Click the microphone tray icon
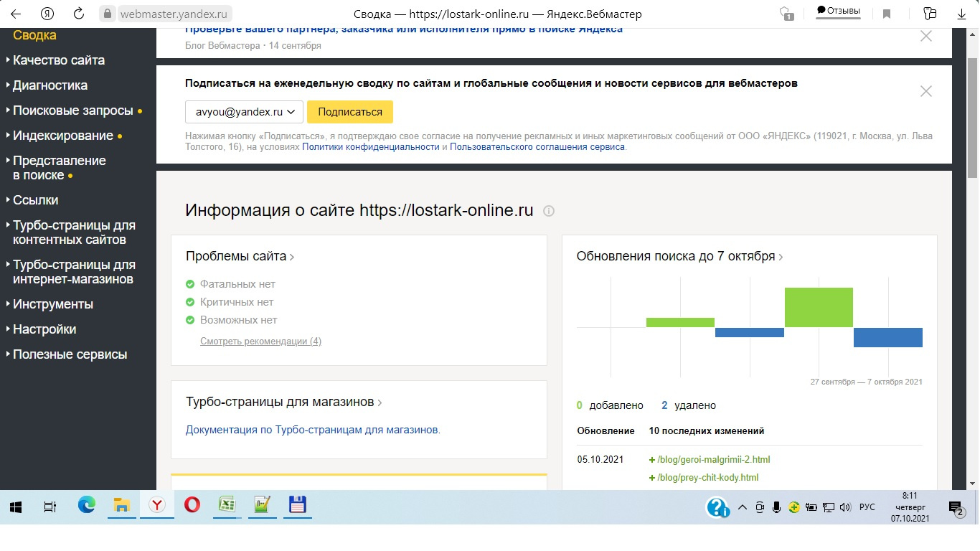The width and height of the screenshot is (980, 551). coord(776,507)
